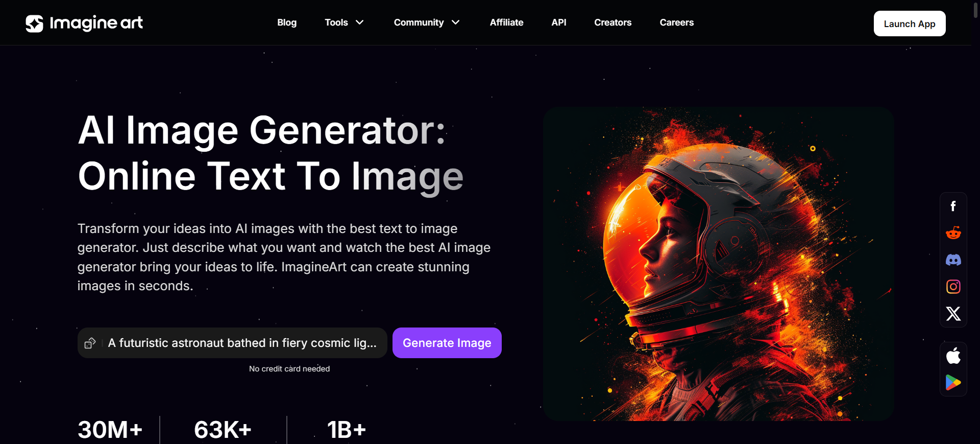Click the Imagine art logo icon
The image size is (980, 444).
click(34, 23)
